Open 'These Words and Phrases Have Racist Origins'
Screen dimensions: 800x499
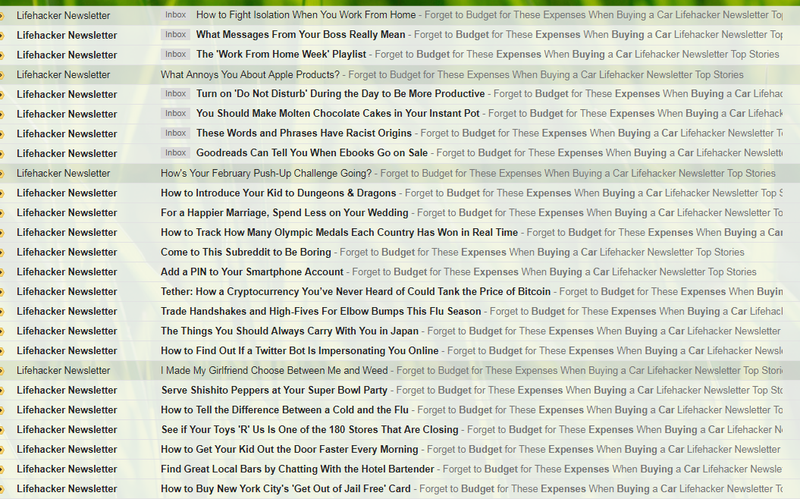pos(304,133)
